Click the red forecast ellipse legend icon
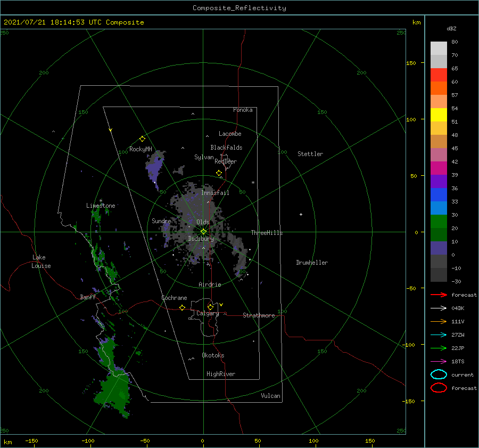 point(439,388)
